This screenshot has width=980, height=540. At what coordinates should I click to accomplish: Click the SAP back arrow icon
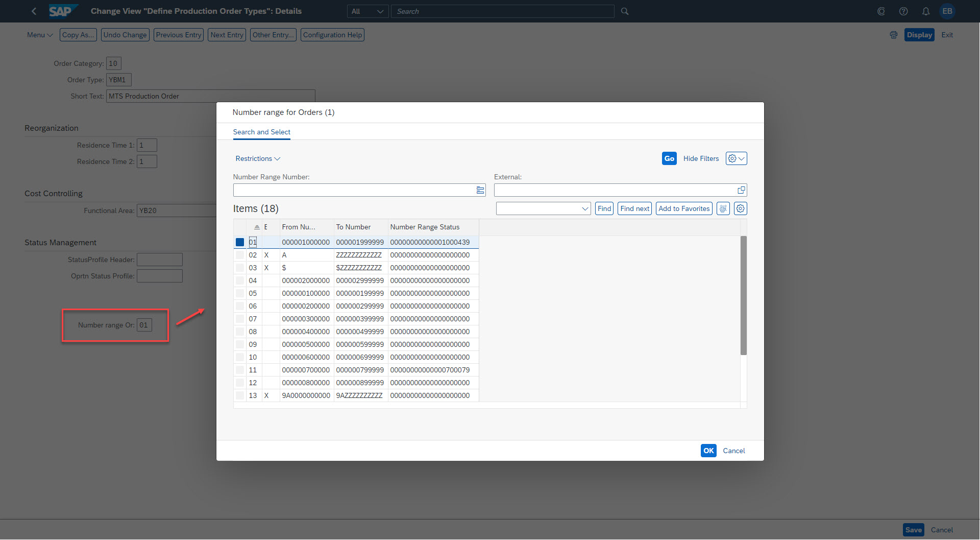pyautogui.click(x=34, y=11)
